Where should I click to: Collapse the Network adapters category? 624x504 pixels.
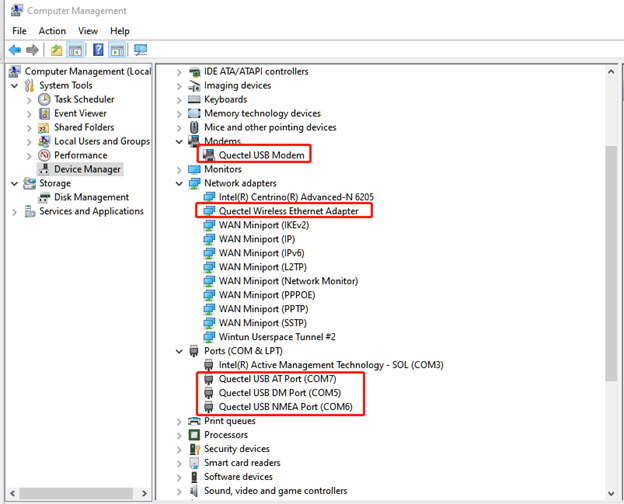pyautogui.click(x=180, y=184)
